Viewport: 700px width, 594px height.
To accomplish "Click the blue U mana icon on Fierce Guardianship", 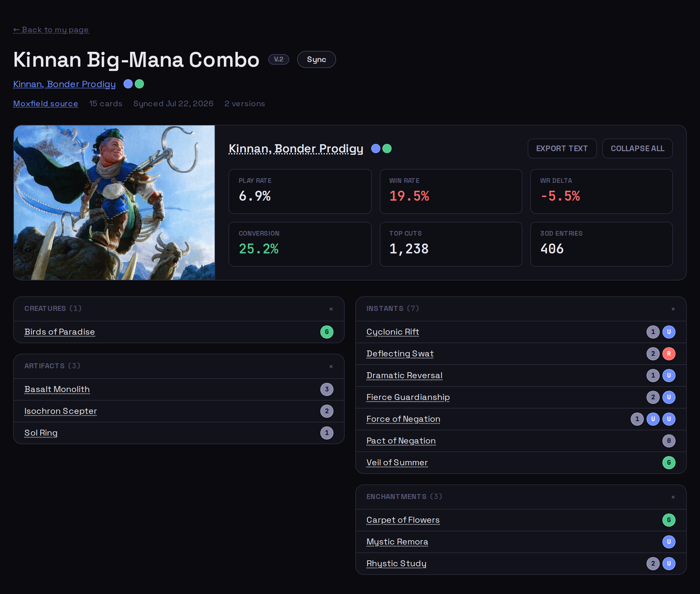I will [x=669, y=397].
